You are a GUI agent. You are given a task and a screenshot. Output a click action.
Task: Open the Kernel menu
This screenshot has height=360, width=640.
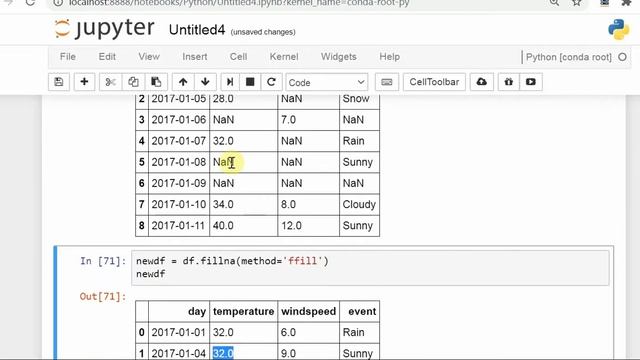click(284, 57)
